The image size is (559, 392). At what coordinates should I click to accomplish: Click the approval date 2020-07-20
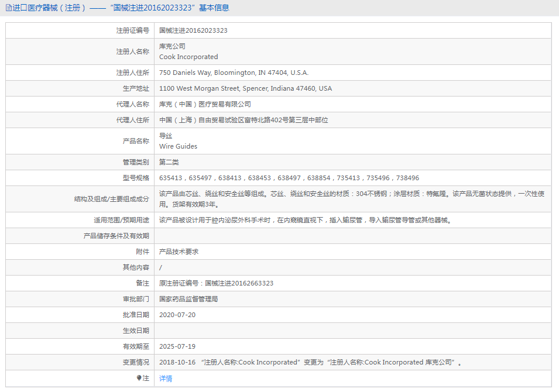click(177, 315)
